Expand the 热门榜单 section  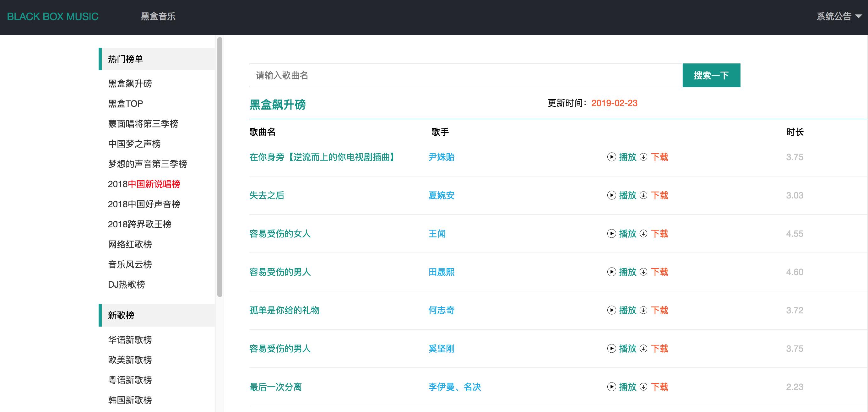pyautogui.click(x=126, y=59)
